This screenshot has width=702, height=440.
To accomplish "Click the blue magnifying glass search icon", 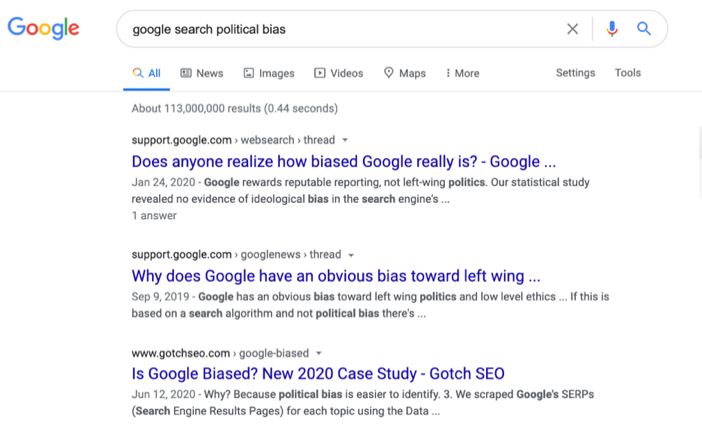I will [643, 29].
